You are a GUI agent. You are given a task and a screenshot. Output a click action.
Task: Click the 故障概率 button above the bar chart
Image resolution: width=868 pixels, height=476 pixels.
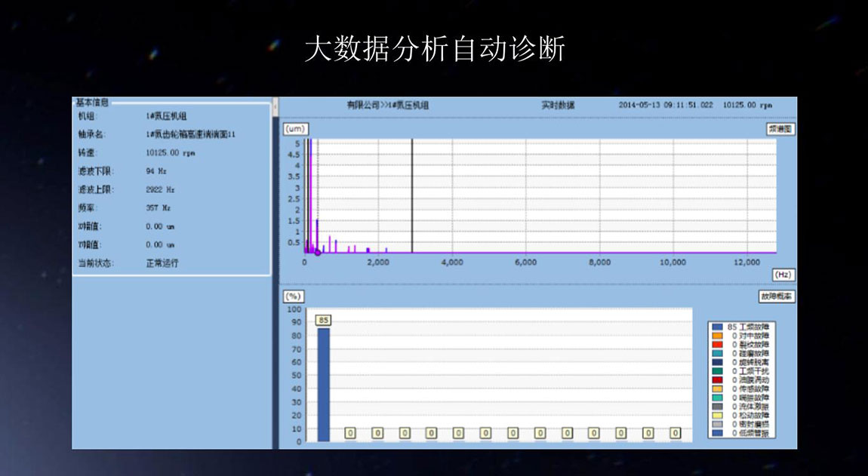(x=776, y=296)
